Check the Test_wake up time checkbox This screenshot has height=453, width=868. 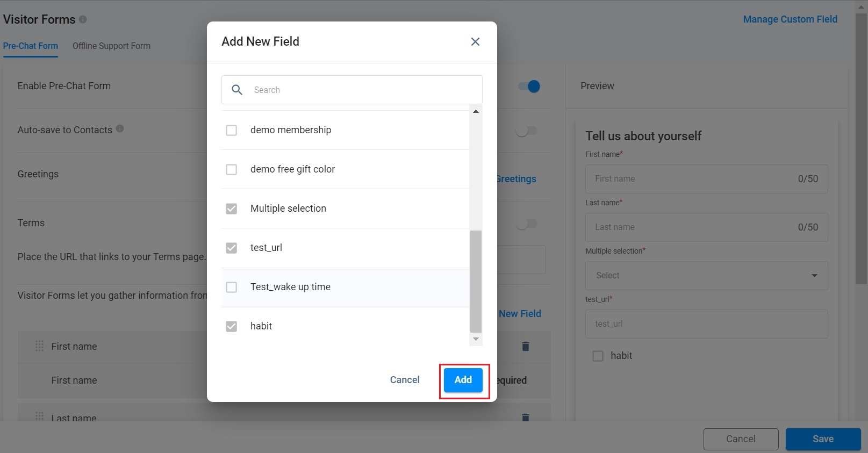coord(232,287)
